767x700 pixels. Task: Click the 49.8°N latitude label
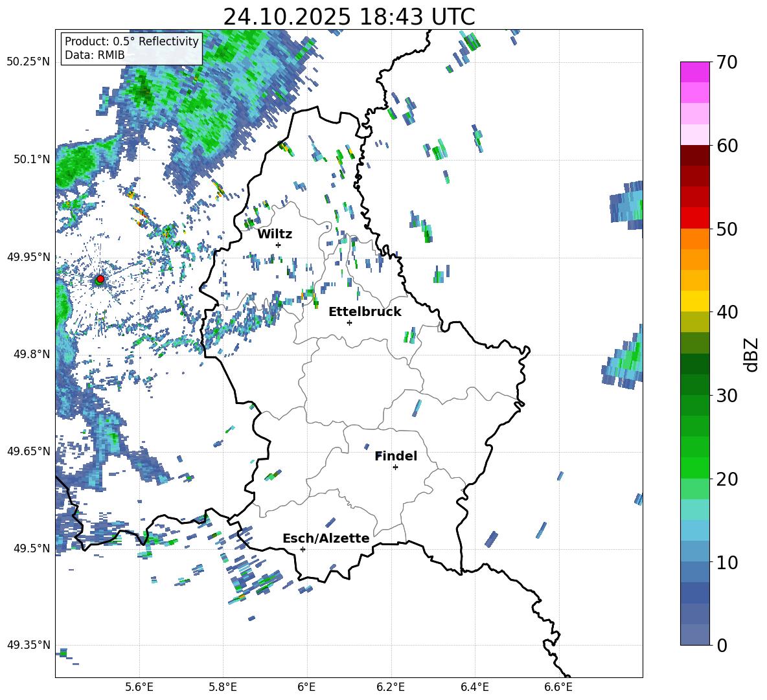[x=31, y=354]
